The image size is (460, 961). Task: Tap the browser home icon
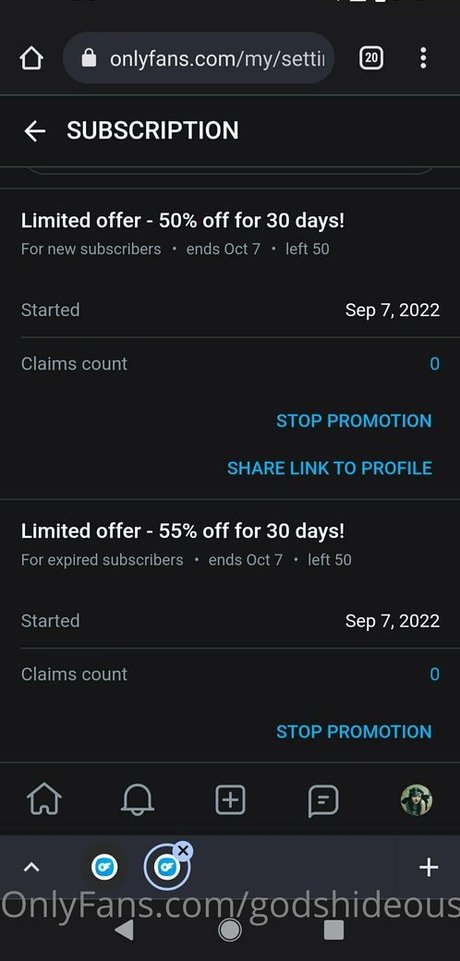(x=31, y=59)
